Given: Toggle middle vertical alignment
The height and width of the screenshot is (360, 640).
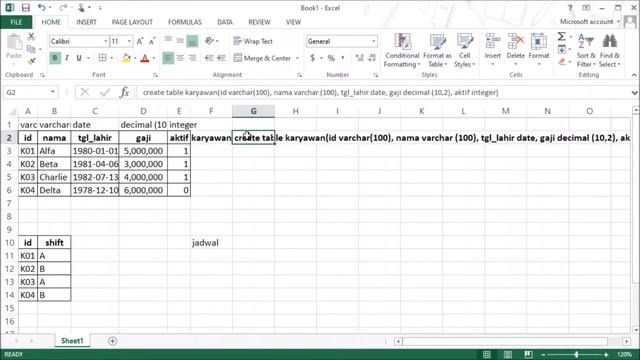Looking at the screenshot, I should point(180,40).
